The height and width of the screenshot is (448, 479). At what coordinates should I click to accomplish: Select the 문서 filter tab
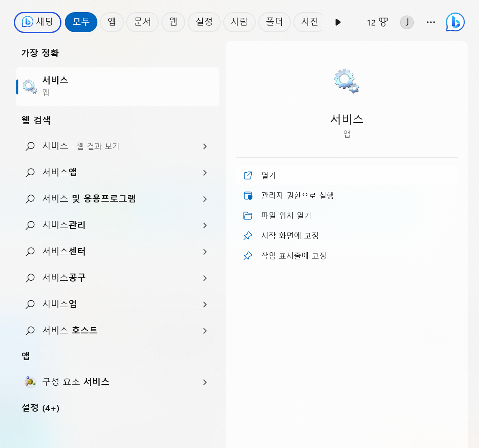(x=143, y=22)
